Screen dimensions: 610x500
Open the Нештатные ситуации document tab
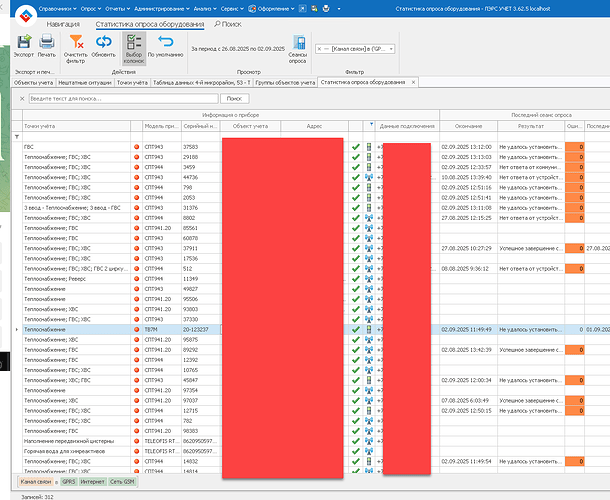point(85,82)
